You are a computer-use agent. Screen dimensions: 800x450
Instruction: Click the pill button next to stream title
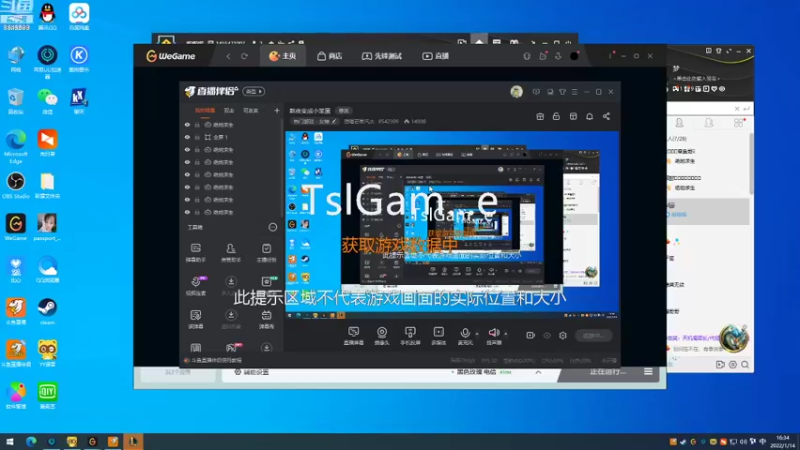pos(344,111)
